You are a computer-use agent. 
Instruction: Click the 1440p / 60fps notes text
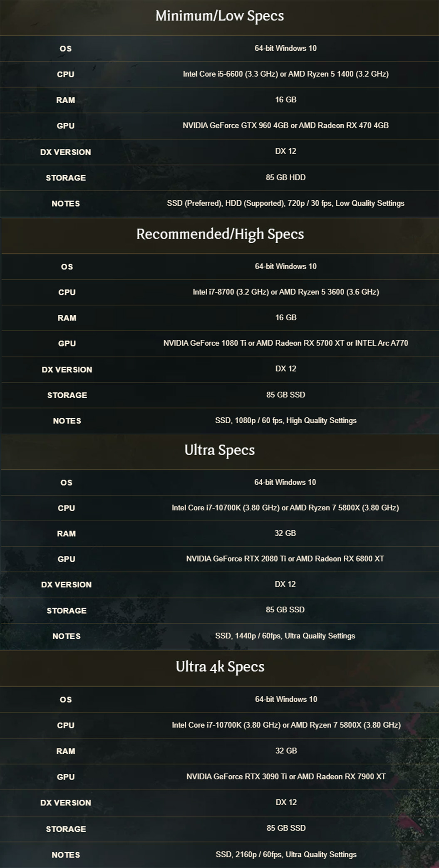point(285,636)
